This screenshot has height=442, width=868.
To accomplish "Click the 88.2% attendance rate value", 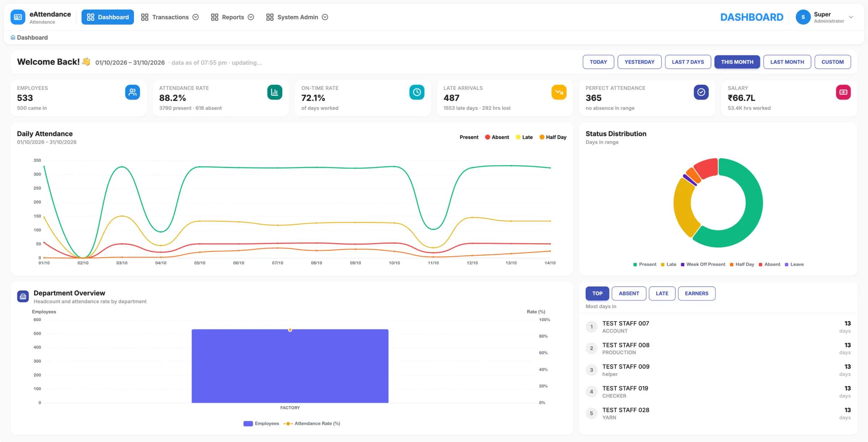I will pos(173,98).
